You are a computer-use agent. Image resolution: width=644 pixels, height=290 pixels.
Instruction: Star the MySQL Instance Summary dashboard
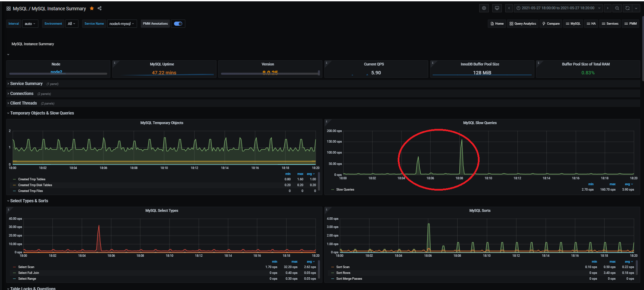(x=92, y=8)
